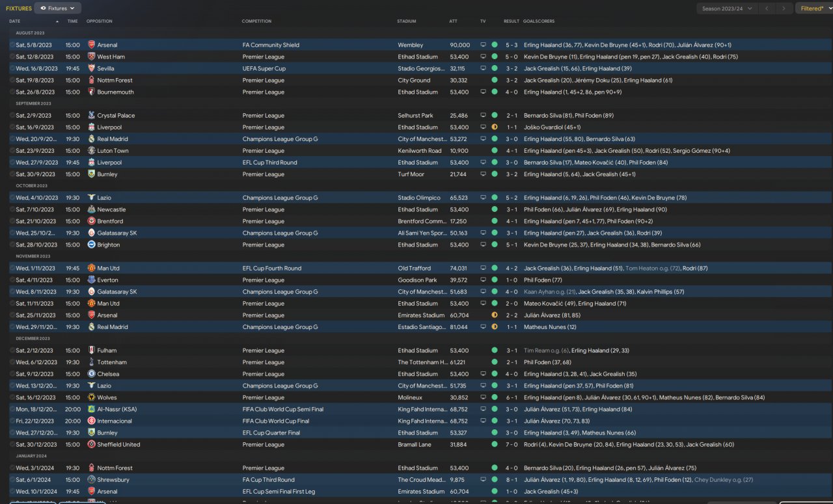Image resolution: width=833 pixels, height=504 pixels.
Task: Click TV icon on the Sevilla row
Action: click(483, 68)
